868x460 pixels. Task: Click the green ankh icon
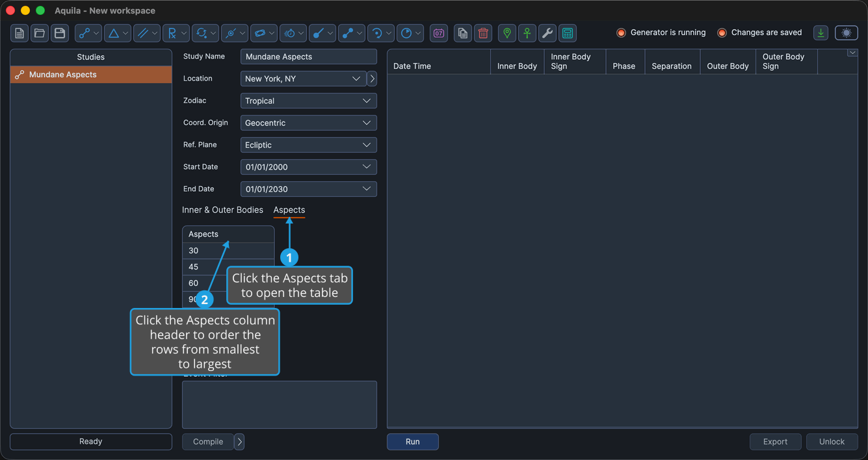527,33
